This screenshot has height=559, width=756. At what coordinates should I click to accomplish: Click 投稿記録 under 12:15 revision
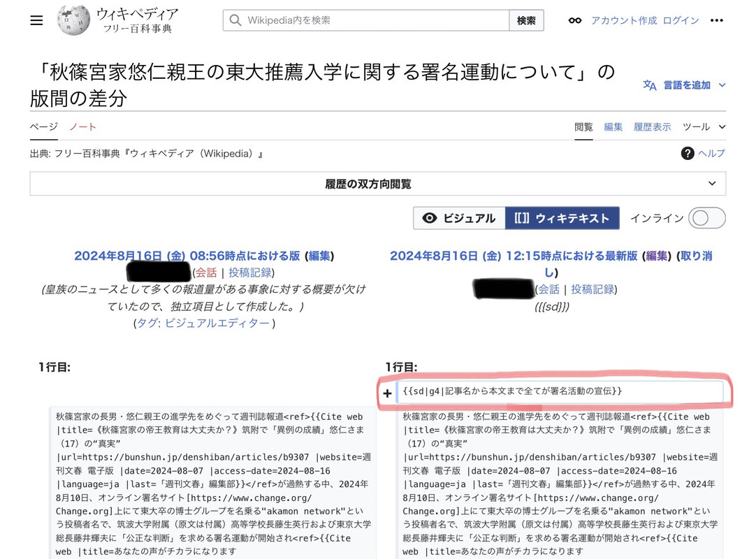593,289
